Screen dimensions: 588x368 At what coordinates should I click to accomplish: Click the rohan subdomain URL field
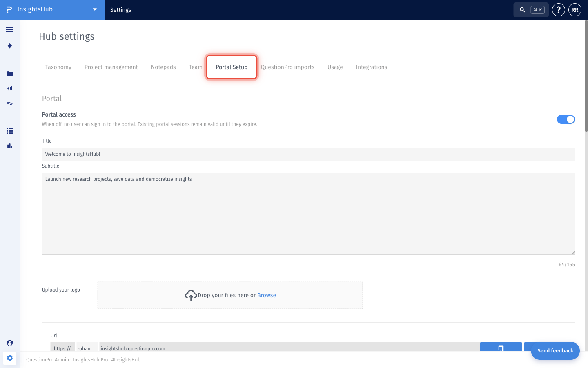coord(87,347)
